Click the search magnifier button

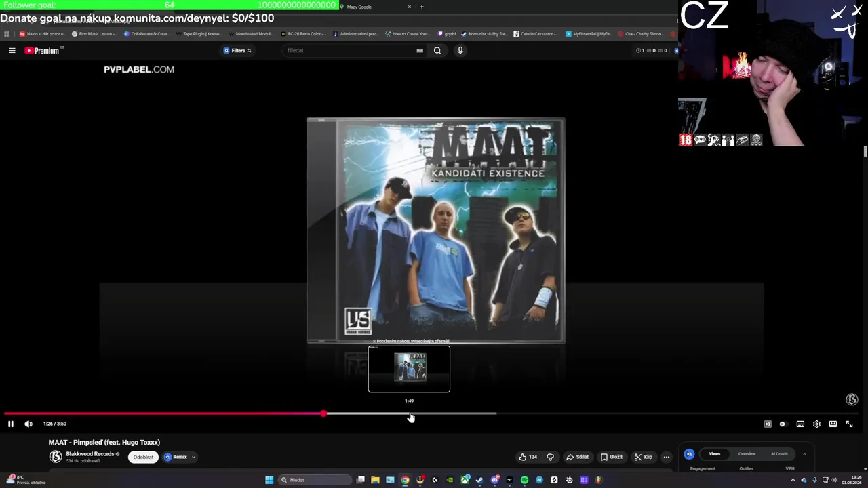coord(437,50)
